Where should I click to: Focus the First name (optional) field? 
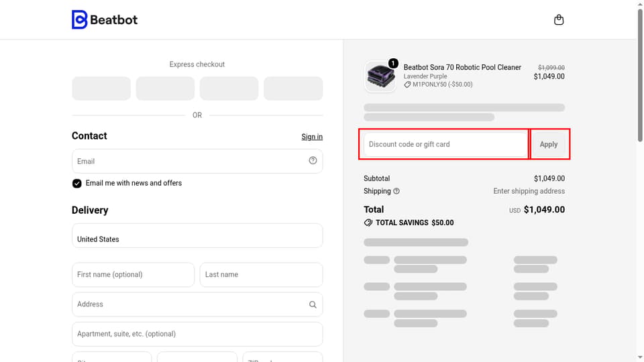[133, 275]
